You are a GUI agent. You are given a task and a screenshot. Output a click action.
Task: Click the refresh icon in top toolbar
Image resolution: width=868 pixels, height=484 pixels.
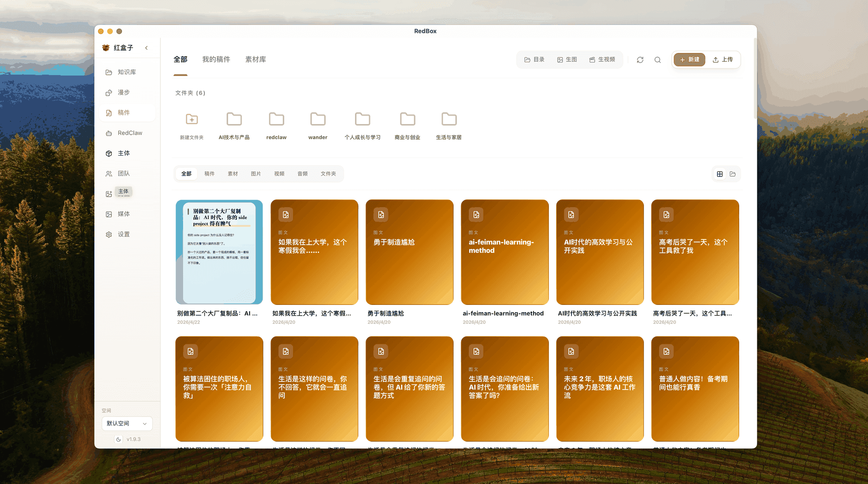(x=640, y=60)
